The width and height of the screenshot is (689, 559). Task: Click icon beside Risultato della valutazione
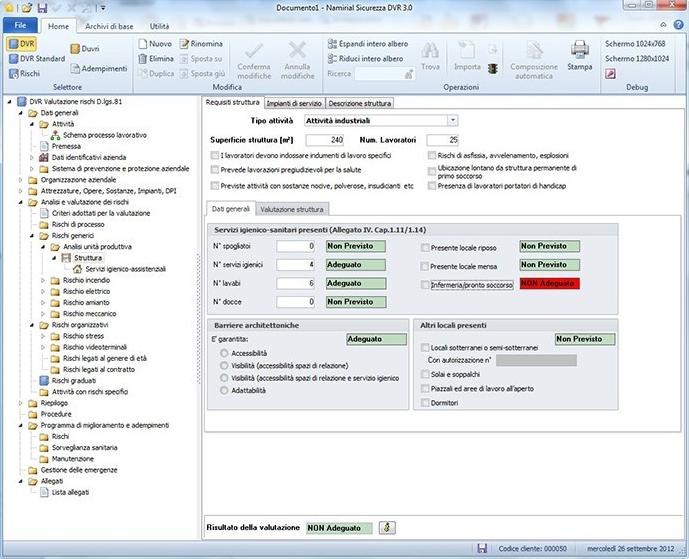tap(387, 526)
